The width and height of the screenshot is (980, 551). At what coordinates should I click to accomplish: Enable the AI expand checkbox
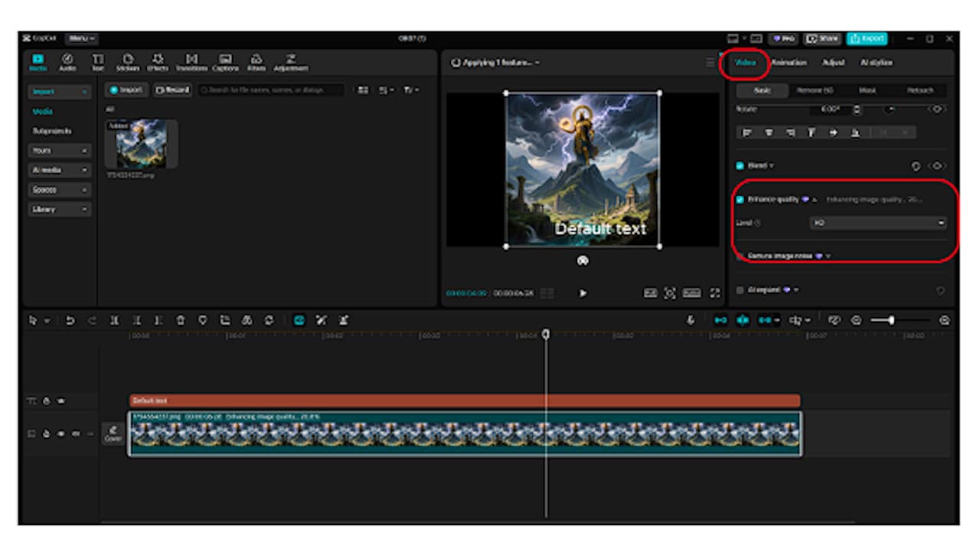(x=740, y=290)
